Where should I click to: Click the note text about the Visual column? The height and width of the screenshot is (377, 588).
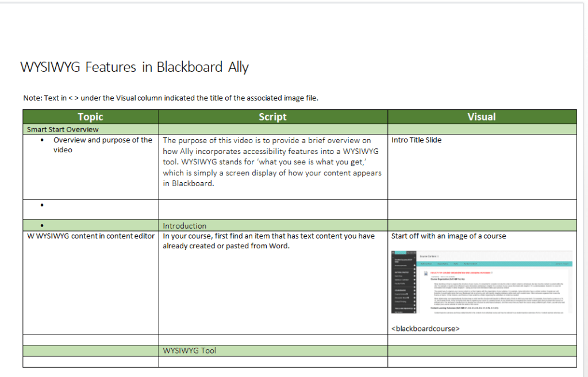pos(171,98)
